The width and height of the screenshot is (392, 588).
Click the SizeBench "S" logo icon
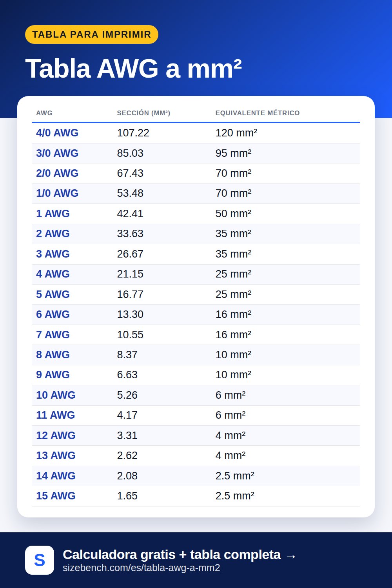tap(40, 560)
